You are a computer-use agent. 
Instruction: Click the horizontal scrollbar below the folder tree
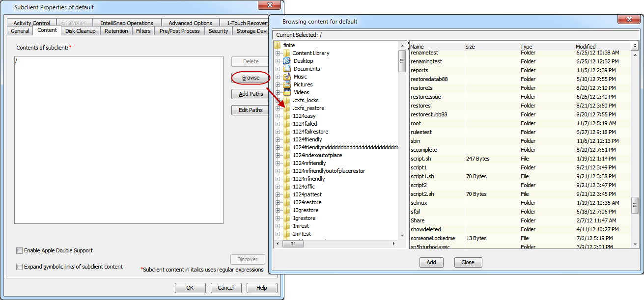tap(293, 244)
